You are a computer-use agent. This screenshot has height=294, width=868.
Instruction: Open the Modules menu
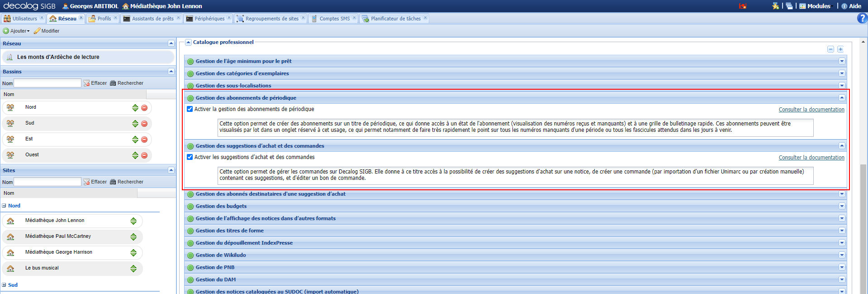(x=815, y=6)
